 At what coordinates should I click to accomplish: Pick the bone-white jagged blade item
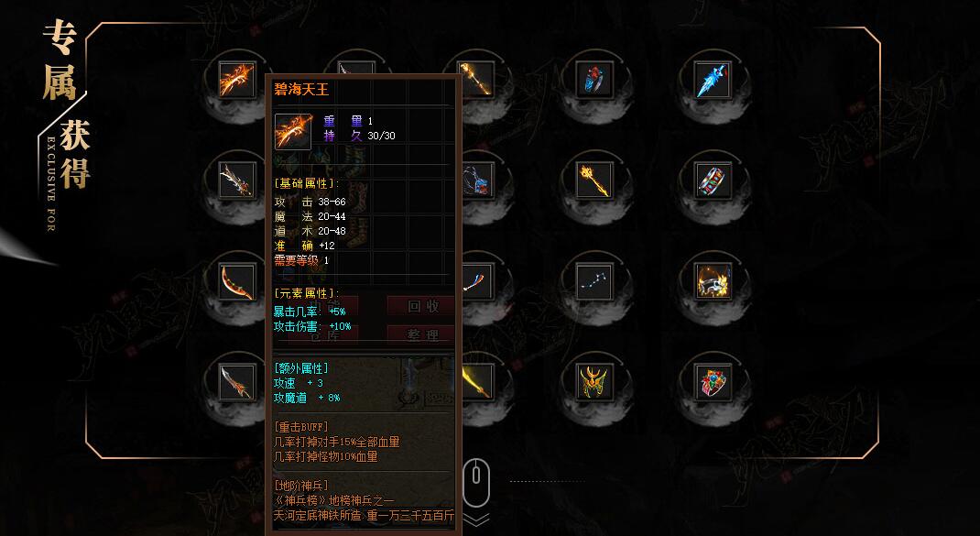pos(237,180)
